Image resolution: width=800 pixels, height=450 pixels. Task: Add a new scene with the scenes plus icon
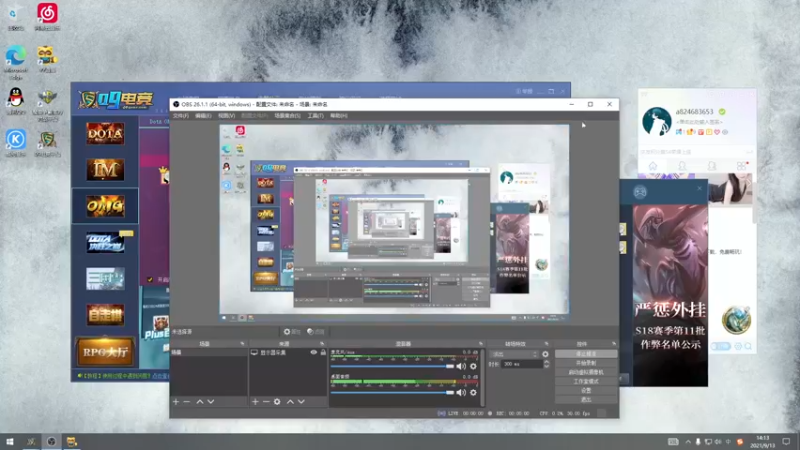(x=176, y=402)
